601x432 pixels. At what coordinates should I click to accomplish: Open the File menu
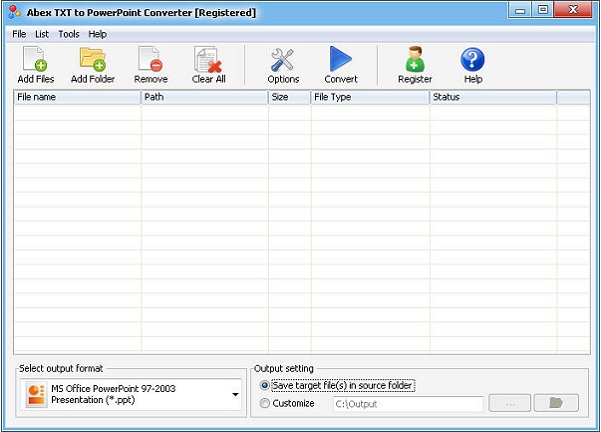click(19, 34)
